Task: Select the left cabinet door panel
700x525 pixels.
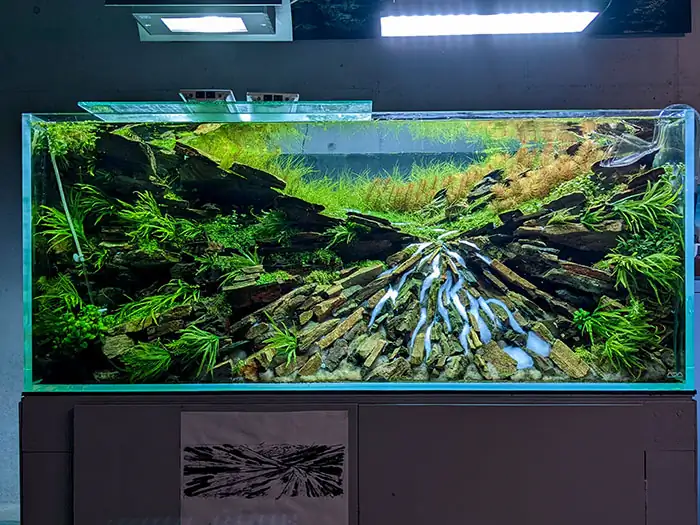Action: 214,464
